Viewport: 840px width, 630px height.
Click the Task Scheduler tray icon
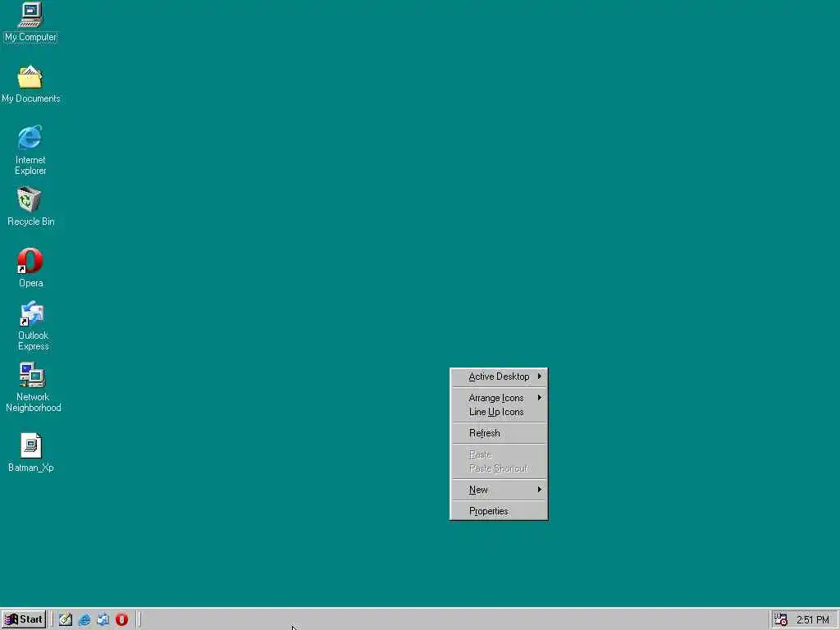pos(781,619)
